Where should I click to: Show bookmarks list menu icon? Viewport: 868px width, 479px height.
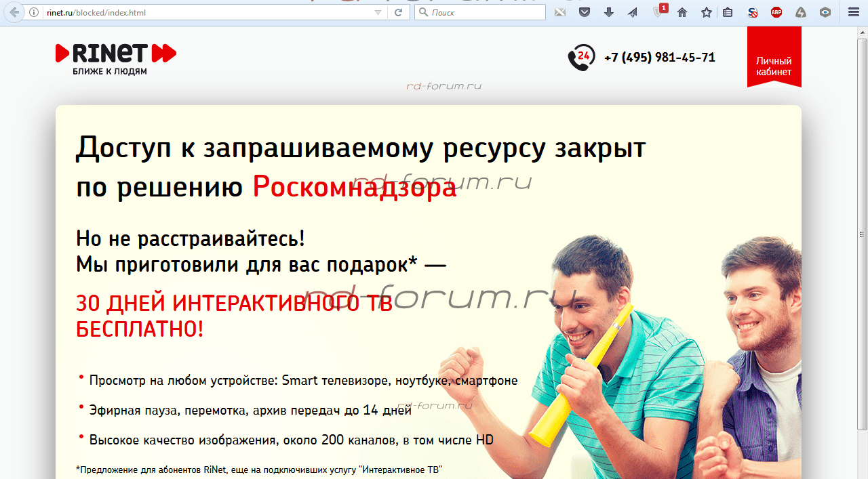coord(728,12)
